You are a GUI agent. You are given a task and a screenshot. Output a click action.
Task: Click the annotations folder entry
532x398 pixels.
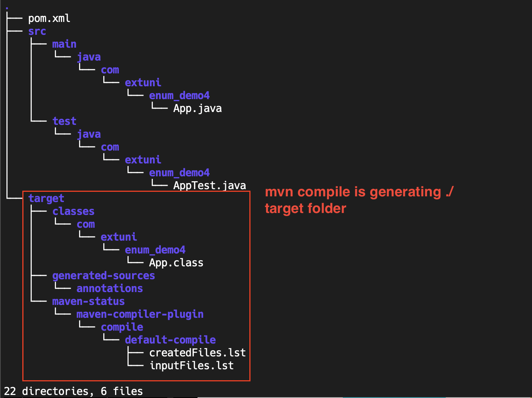click(x=109, y=288)
